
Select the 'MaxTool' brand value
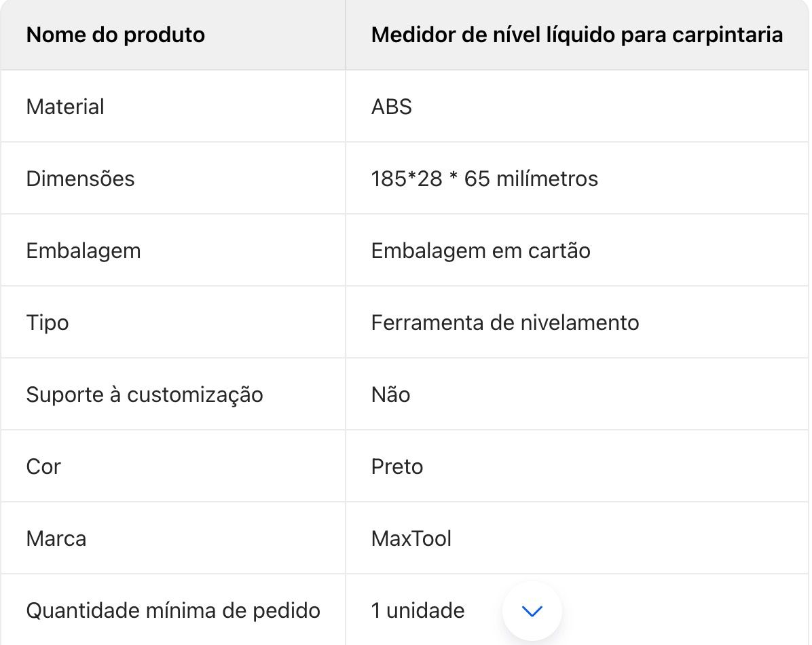[411, 539]
